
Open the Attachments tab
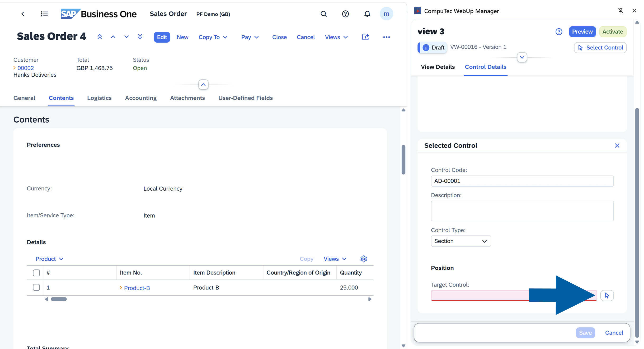point(187,98)
